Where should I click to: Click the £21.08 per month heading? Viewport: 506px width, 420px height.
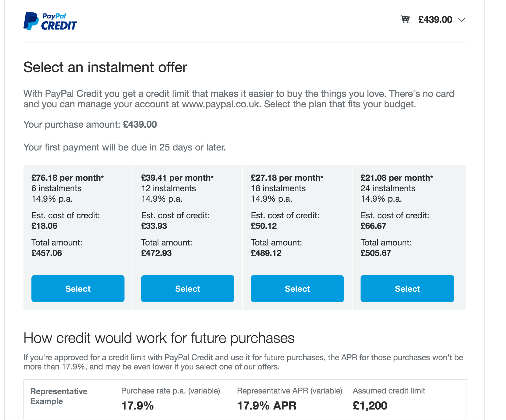point(397,178)
